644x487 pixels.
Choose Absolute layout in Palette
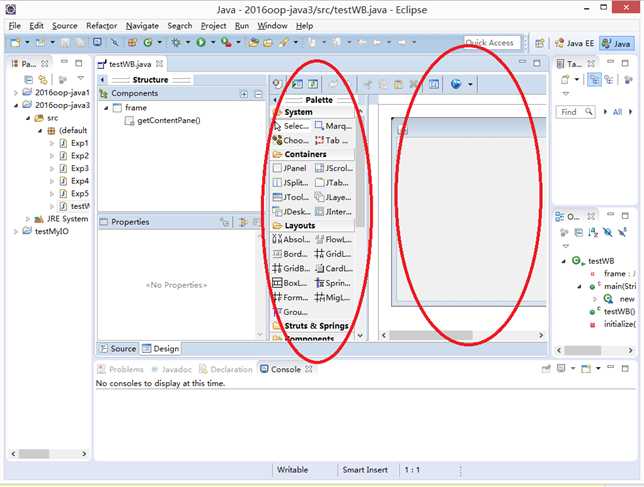pyautogui.click(x=292, y=239)
